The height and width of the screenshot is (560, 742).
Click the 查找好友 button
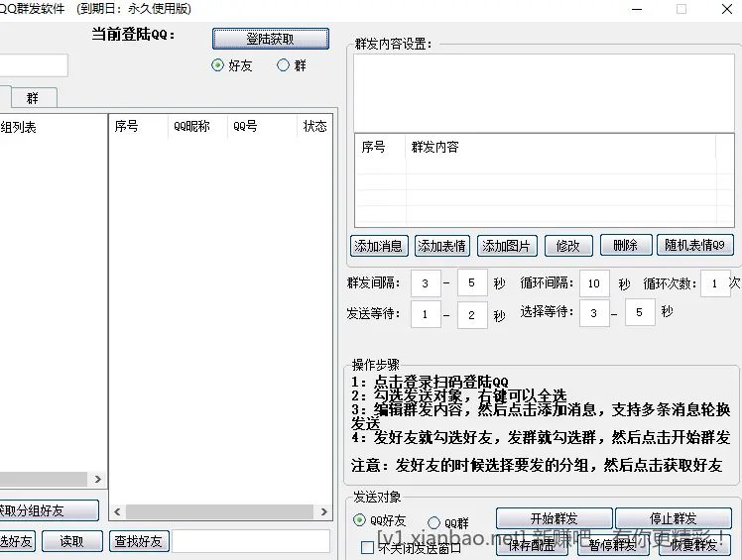pos(139,541)
